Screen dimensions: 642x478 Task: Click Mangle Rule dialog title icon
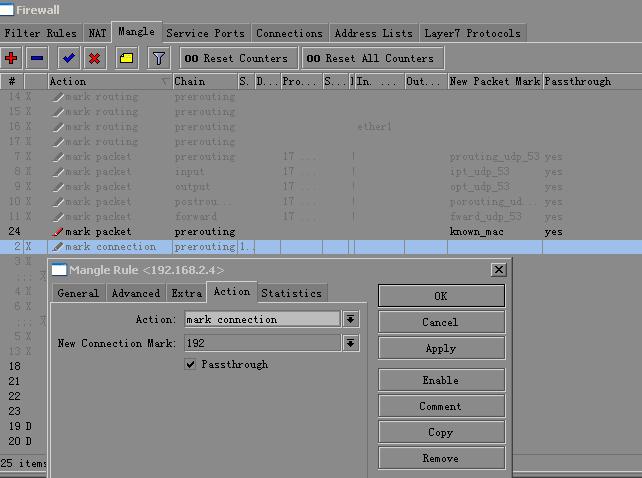click(x=59, y=270)
